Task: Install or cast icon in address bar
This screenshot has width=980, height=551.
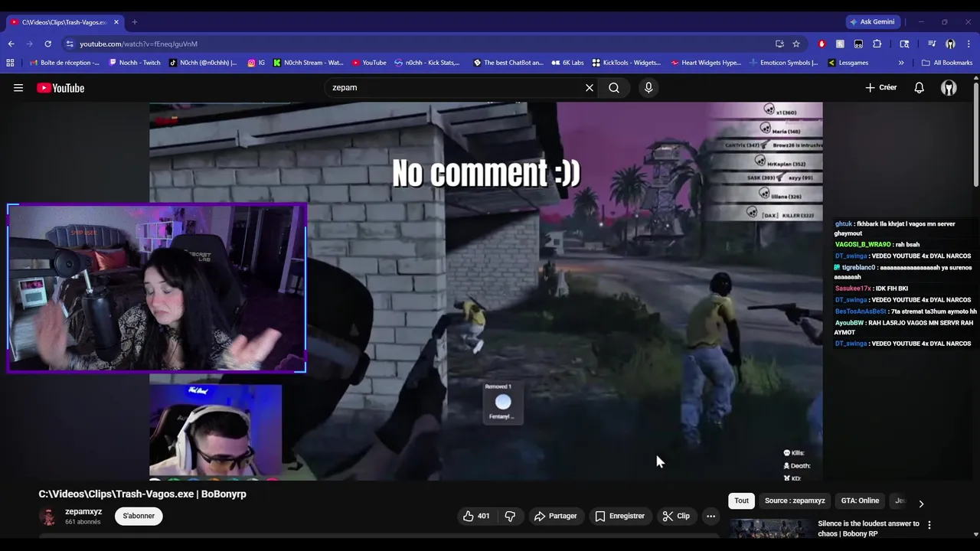Action: [779, 44]
